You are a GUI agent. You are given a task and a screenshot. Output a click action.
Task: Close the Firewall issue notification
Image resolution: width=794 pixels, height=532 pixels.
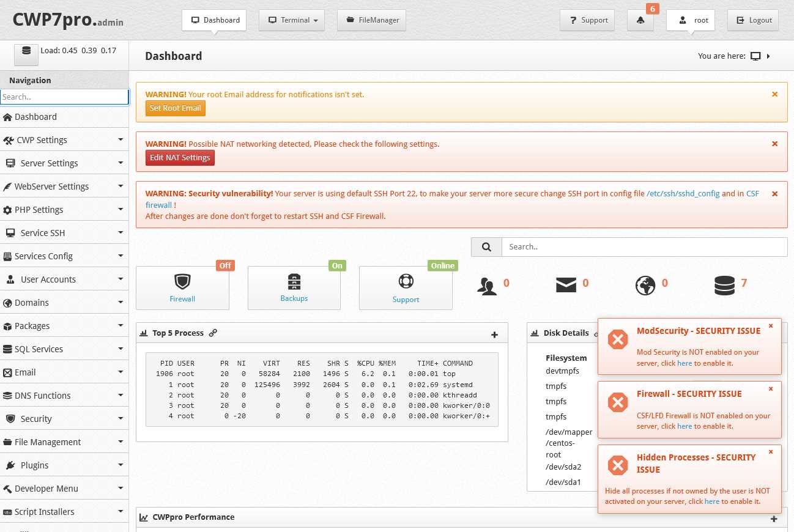click(771, 389)
